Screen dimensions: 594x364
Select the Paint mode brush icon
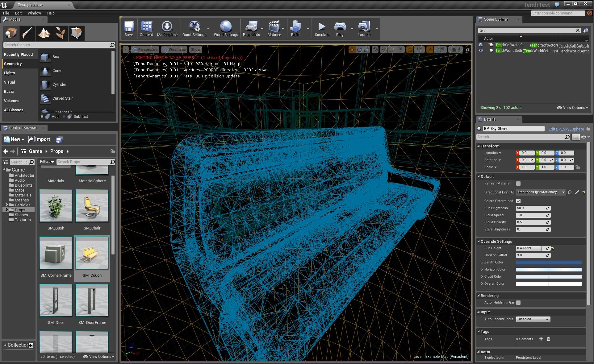27,33
